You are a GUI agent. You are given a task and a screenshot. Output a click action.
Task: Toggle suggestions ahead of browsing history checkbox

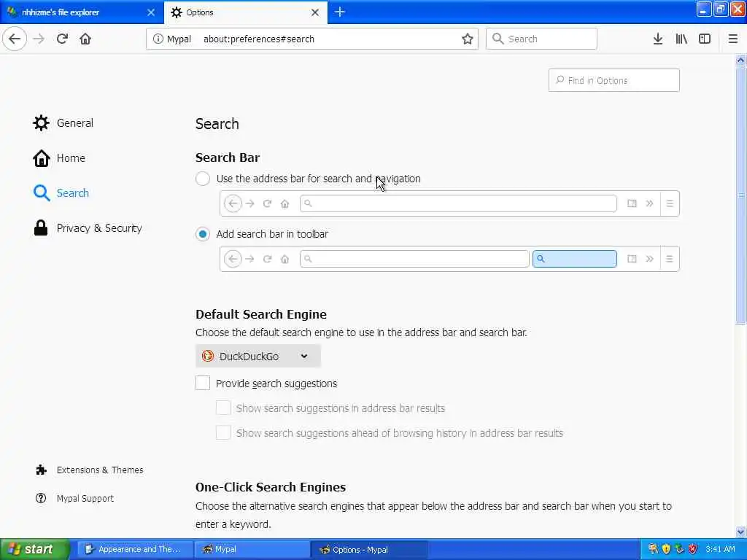223,433
